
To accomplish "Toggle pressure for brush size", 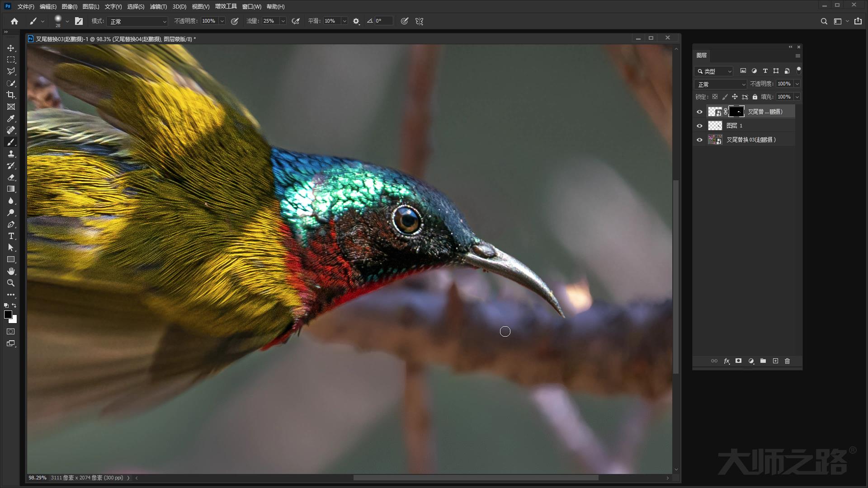I will tap(405, 21).
